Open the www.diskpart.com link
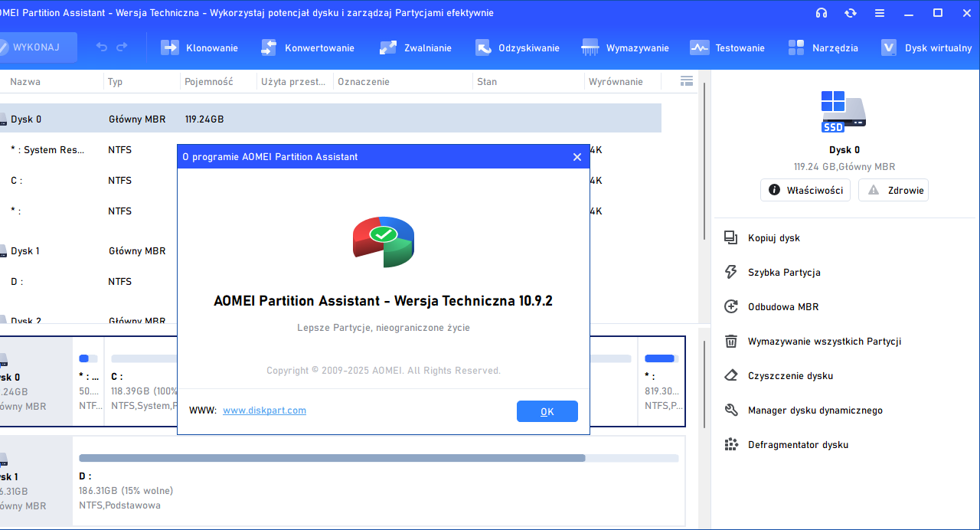This screenshot has height=530, width=980. pyautogui.click(x=264, y=411)
